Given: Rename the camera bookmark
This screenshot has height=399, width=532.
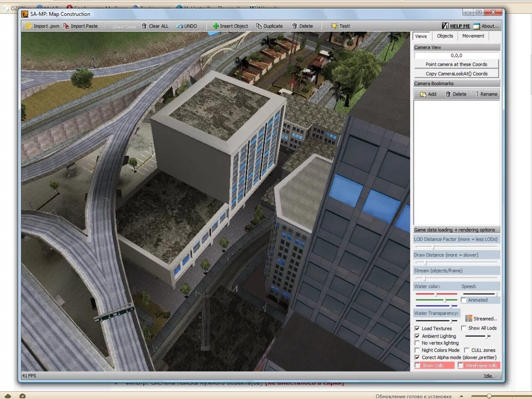Looking at the screenshot, I should (x=485, y=94).
